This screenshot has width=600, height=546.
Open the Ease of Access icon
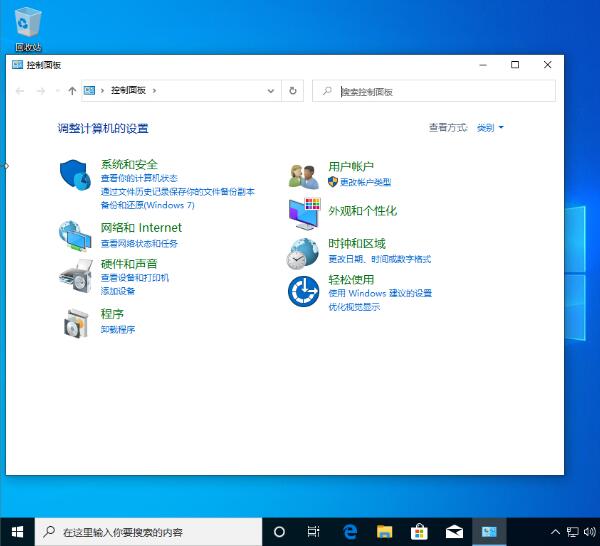[303, 291]
